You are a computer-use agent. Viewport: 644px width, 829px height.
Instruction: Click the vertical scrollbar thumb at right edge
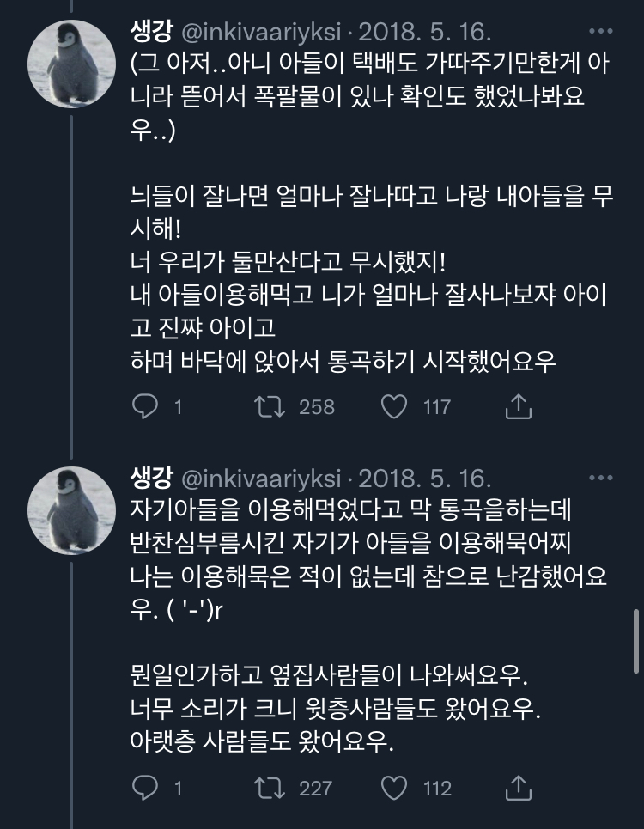point(635,641)
